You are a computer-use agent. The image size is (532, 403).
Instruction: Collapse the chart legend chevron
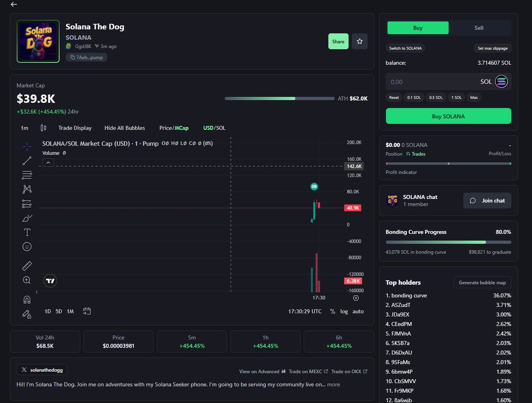(x=49, y=163)
